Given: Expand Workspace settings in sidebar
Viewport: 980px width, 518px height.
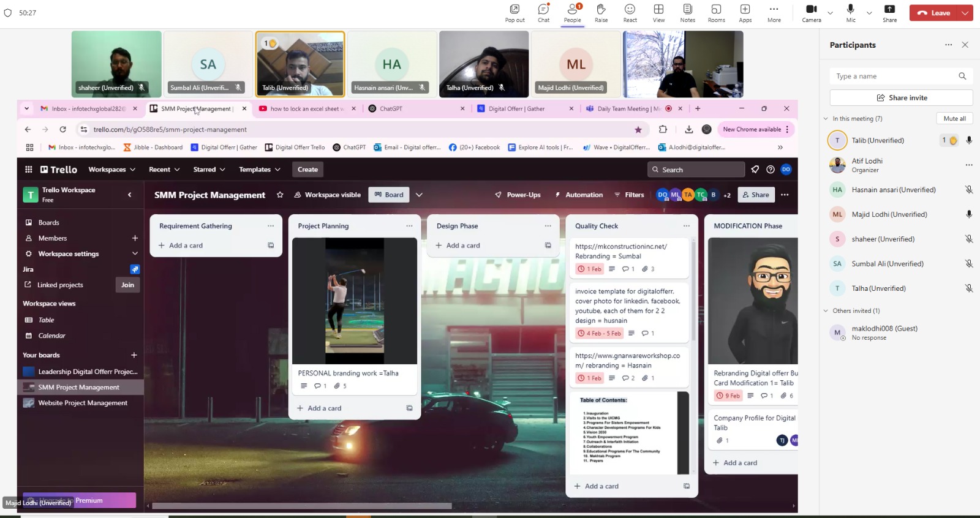Looking at the screenshot, I should pyautogui.click(x=135, y=253).
